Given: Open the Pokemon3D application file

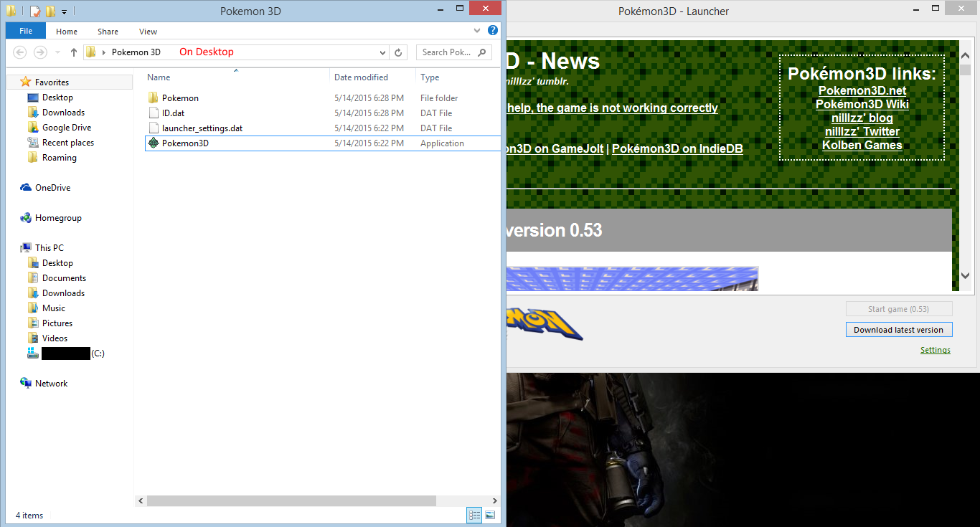Looking at the screenshot, I should [185, 143].
